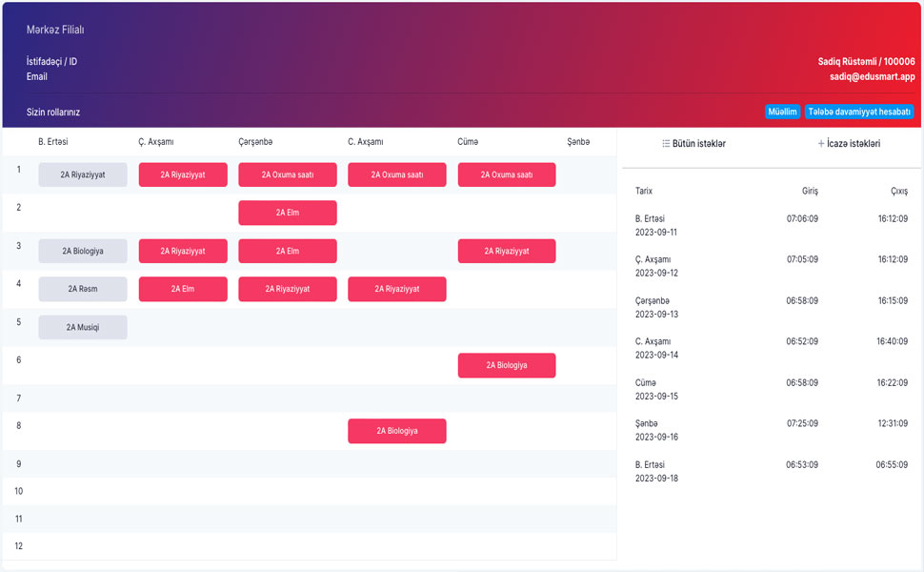Select the attendance row dated 2023-09-18

tap(770, 471)
